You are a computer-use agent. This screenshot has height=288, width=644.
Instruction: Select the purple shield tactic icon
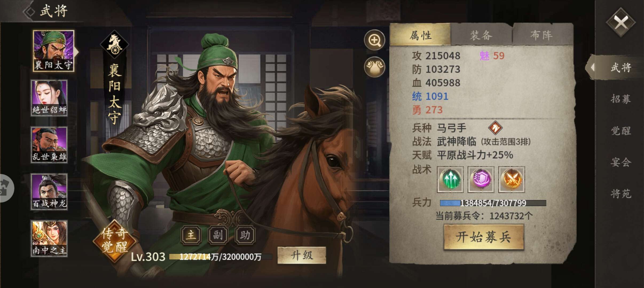(481, 179)
